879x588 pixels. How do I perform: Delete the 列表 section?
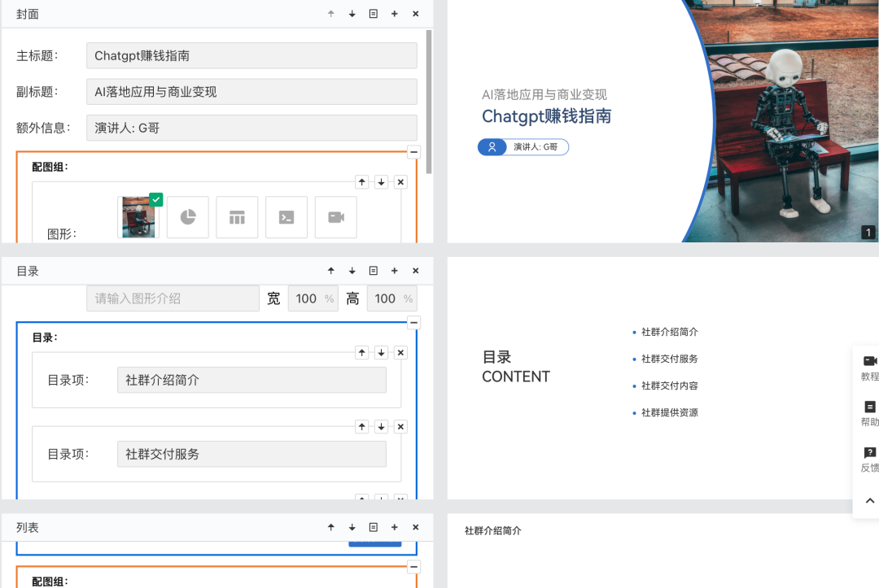pyautogui.click(x=415, y=528)
